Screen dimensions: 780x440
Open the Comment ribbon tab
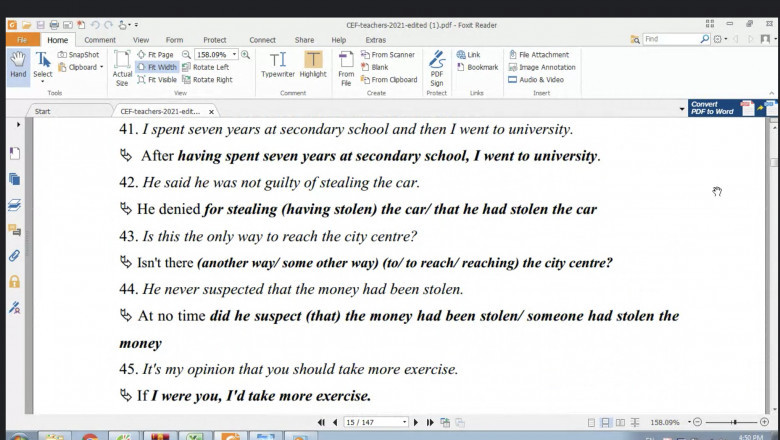[100, 40]
